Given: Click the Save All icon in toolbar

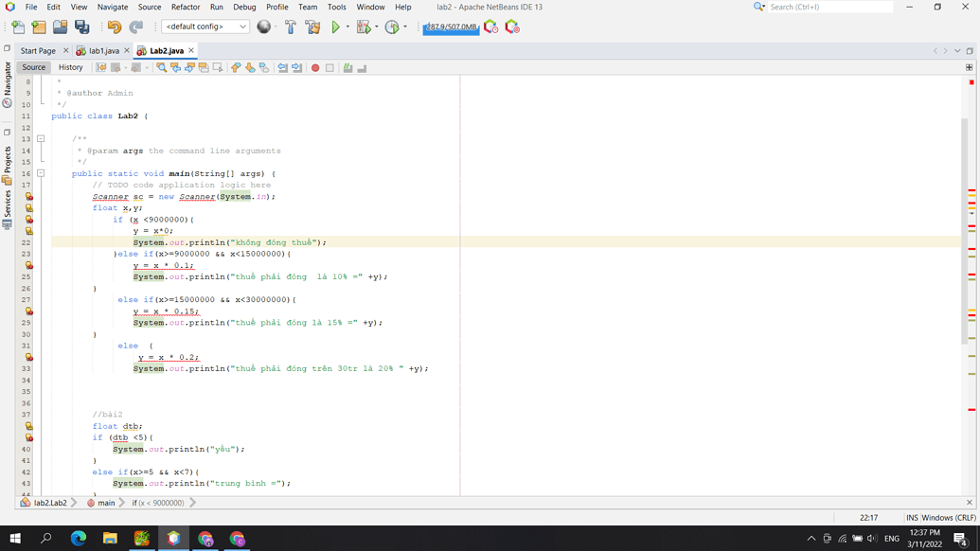Looking at the screenshot, I should coord(81,27).
